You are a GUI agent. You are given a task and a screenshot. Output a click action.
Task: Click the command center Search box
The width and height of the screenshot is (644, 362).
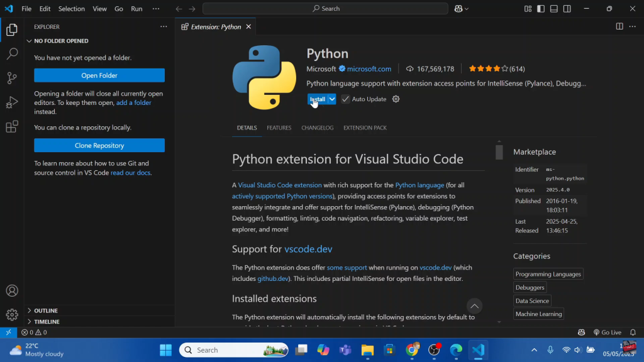click(325, 9)
